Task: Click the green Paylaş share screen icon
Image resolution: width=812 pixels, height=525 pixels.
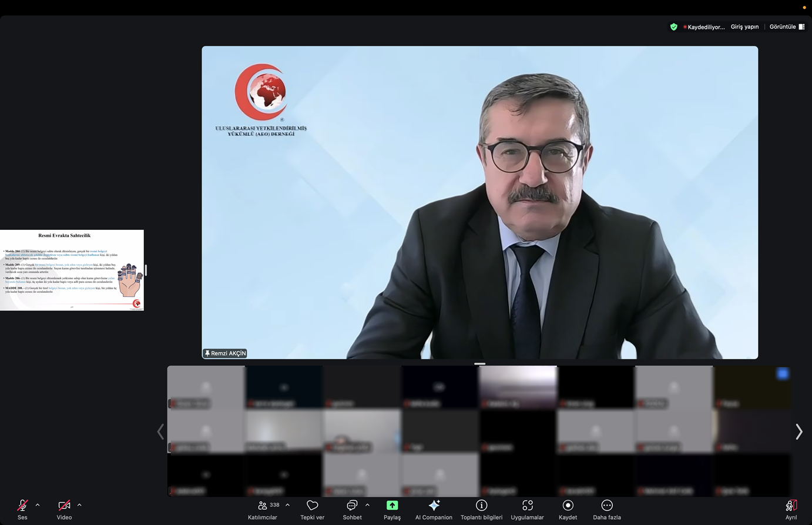Action: click(x=392, y=506)
